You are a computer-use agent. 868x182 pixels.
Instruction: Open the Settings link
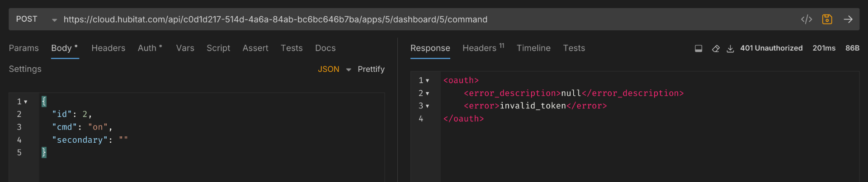tap(25, 69)
